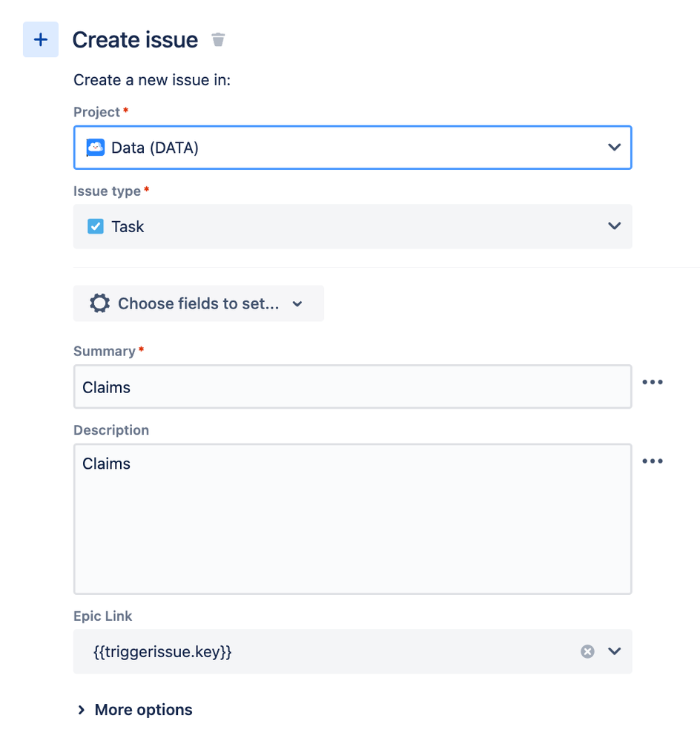Viewport: 700px width, 741px height.
Task: Click the plus Create issue icon
Action: (x=41, y=39)
